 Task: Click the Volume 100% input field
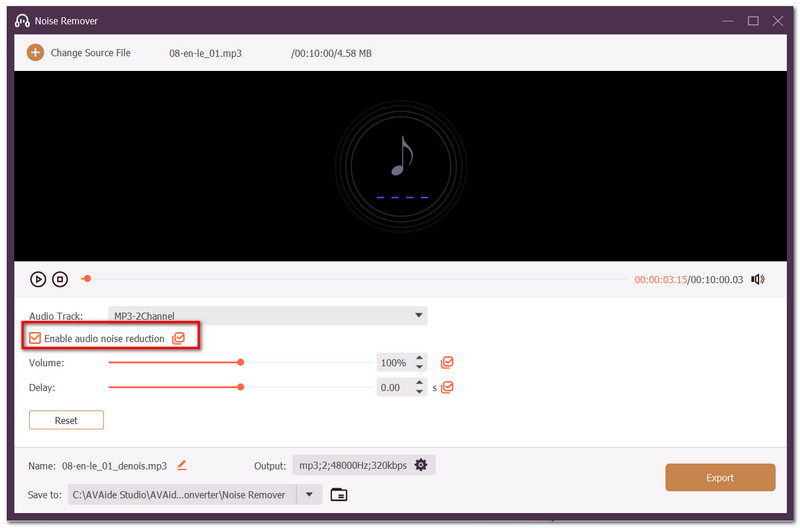coord(395,363)
